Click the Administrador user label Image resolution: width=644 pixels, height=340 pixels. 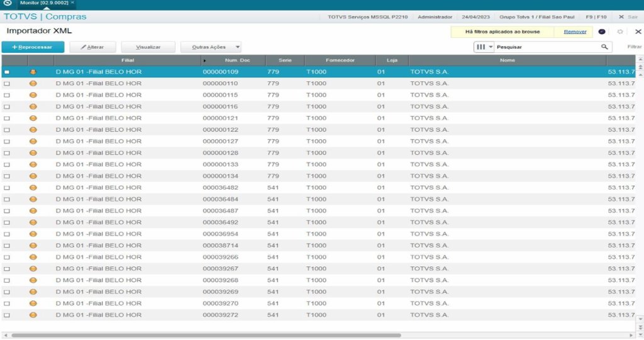pyautogui.click(x=435, y=17)
